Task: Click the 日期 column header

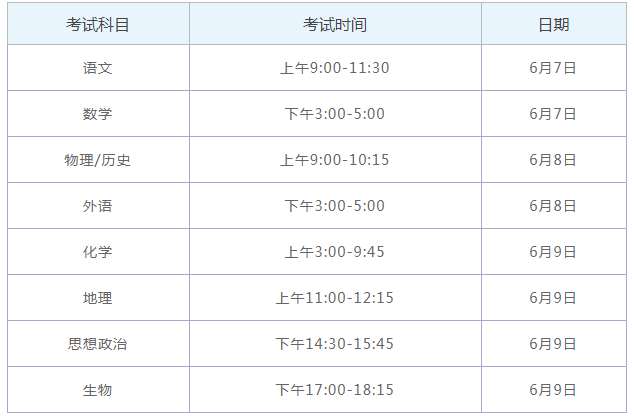Action: [553, 24]
